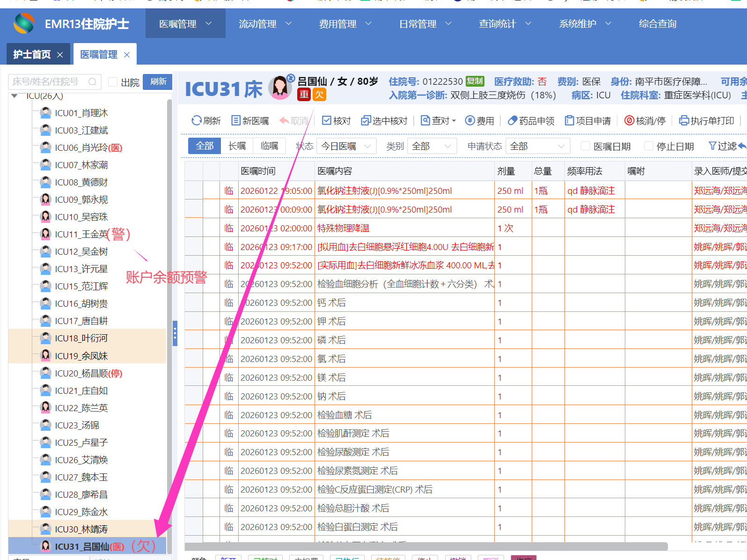Screen dimensions: 747x560
Task: Open the 状态 dropdown showing 今日医嘱
Action: 346,147
